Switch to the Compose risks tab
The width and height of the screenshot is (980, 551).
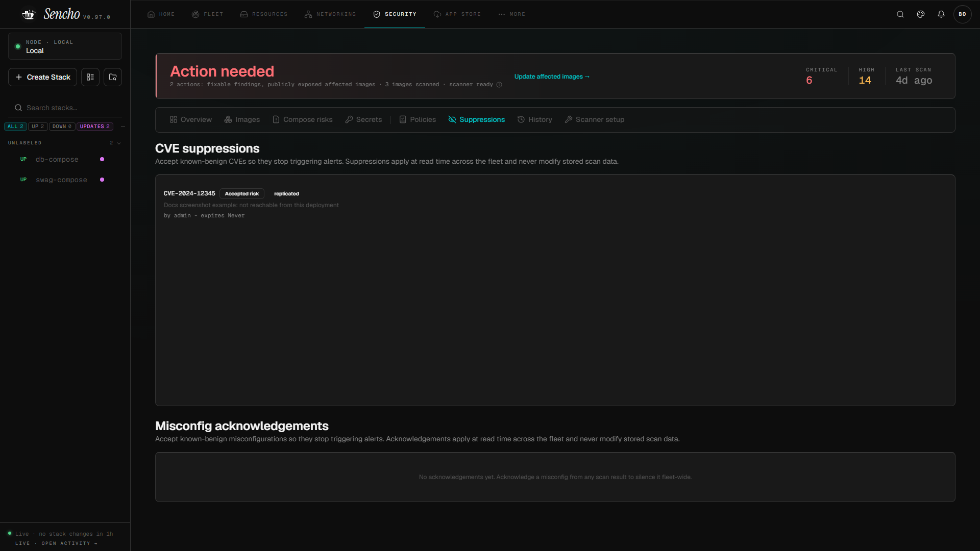point(302,119)
